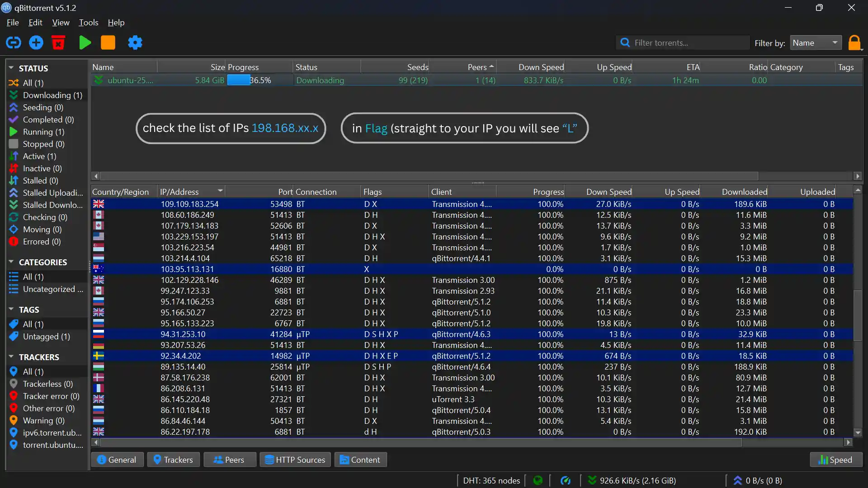Collapse the TAGS section

pyautogui.click(x=11, y=309)
